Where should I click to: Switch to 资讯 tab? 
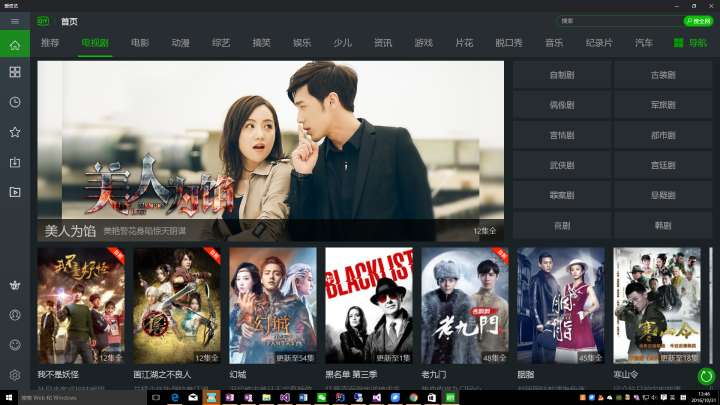(383, 43)
